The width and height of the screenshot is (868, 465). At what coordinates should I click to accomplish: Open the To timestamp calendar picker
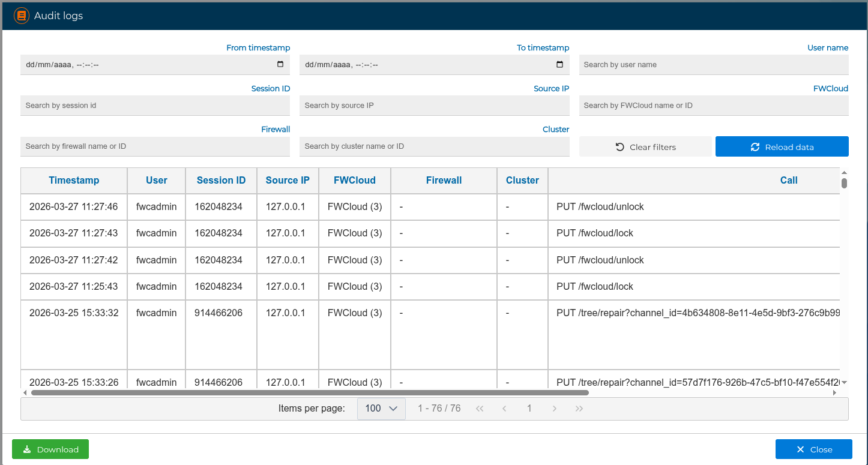559,65
